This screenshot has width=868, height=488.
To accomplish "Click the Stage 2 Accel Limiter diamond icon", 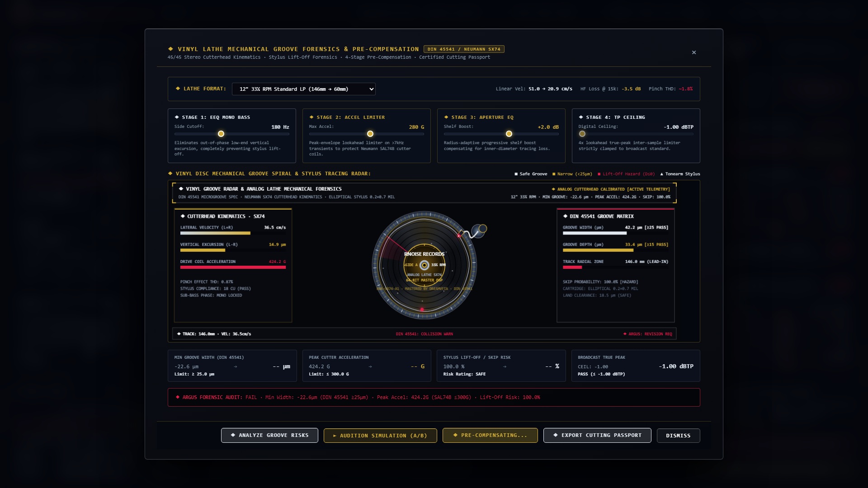I will pyautogui.click(x=311, y=117).
